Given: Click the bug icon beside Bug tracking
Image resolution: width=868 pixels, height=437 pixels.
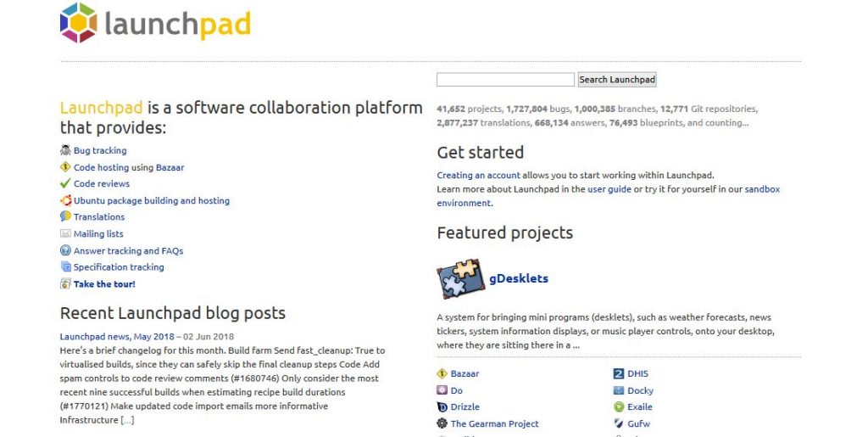Looking at the screenshot, I should [x=65, y=150].
